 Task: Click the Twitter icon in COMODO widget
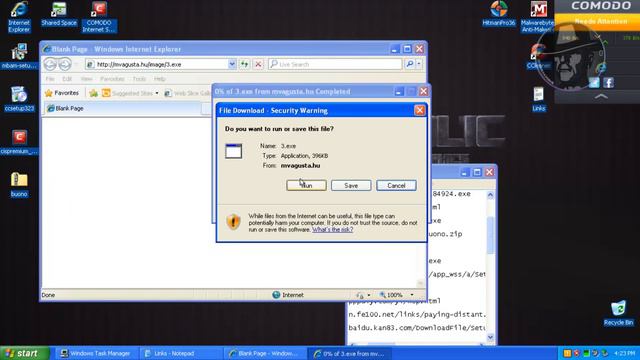tap(594, 83)
